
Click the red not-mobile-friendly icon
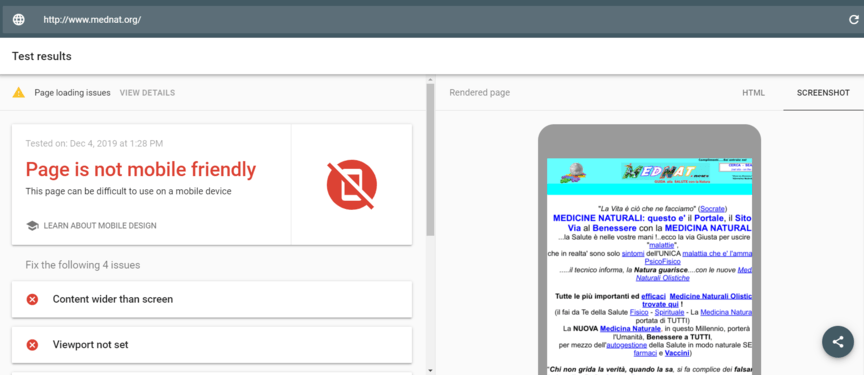(x=352, y=185)
